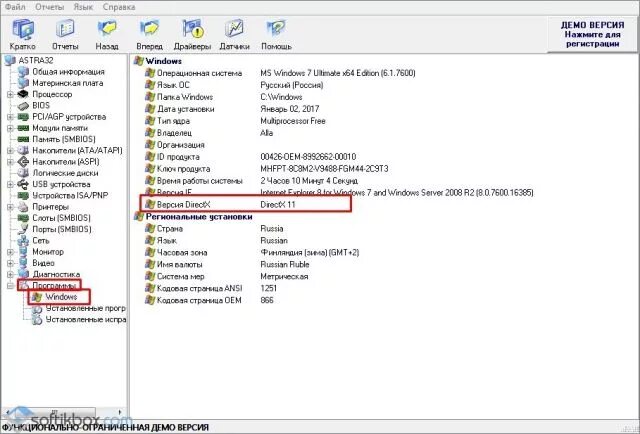Click the Windows flag icon under Программы
640x434 pixels.
pos(37,297)
